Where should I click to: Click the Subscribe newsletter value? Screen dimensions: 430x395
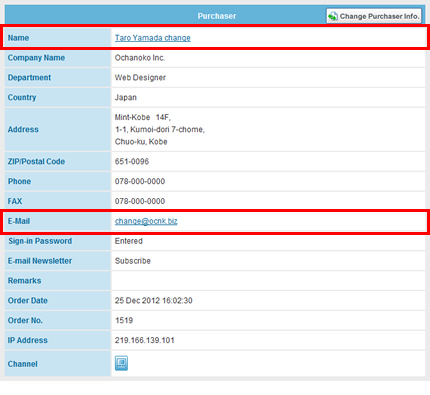click(x=133, y=261)
